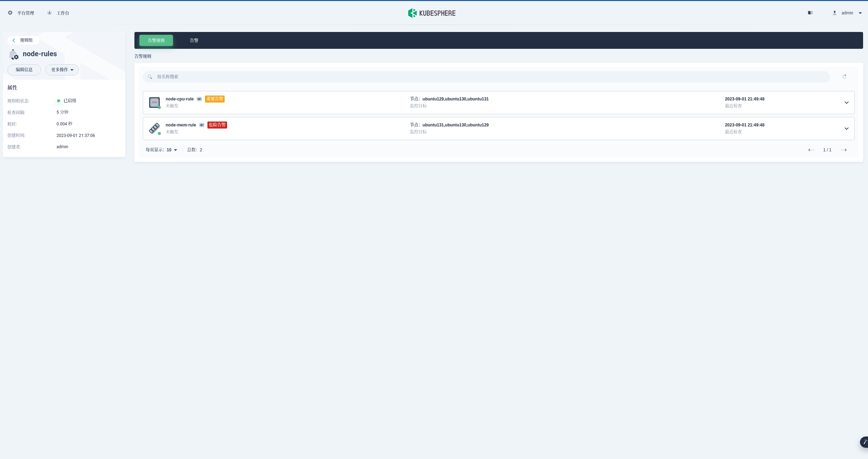Open the documentation book icon
This screenshot has height=459, width=868.
click(810, 13)
